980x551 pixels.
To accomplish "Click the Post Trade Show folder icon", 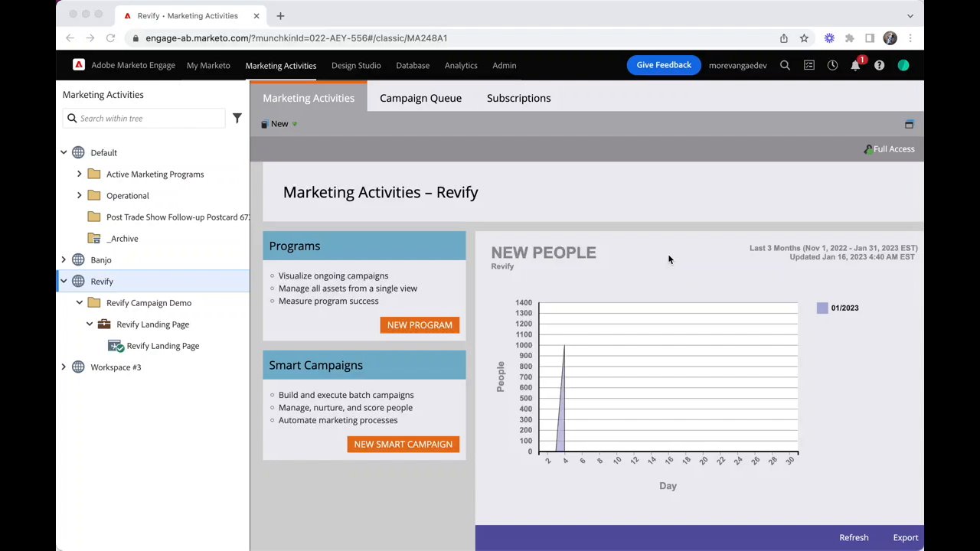I will [94, 217].
